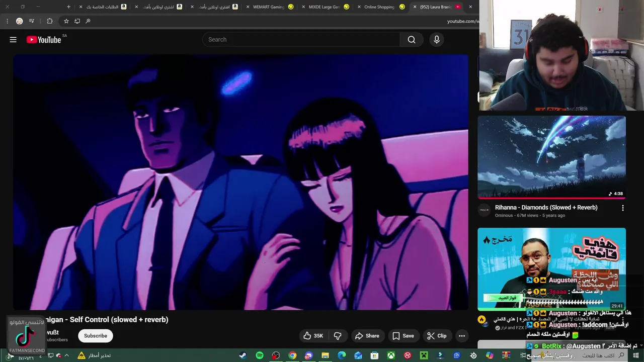644x362 pixels.
Task: Open the Chrome three-dot menu
Action: coord(7,21)
